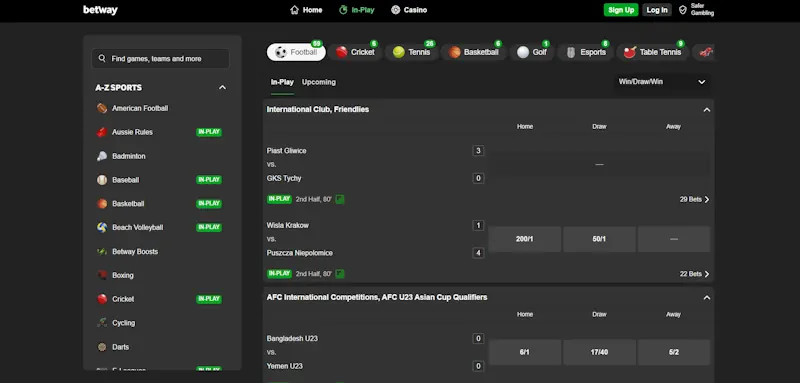The image size is (800, 383).
Task: Open American Football sidebar link
Action: click(x=140, y=108)
